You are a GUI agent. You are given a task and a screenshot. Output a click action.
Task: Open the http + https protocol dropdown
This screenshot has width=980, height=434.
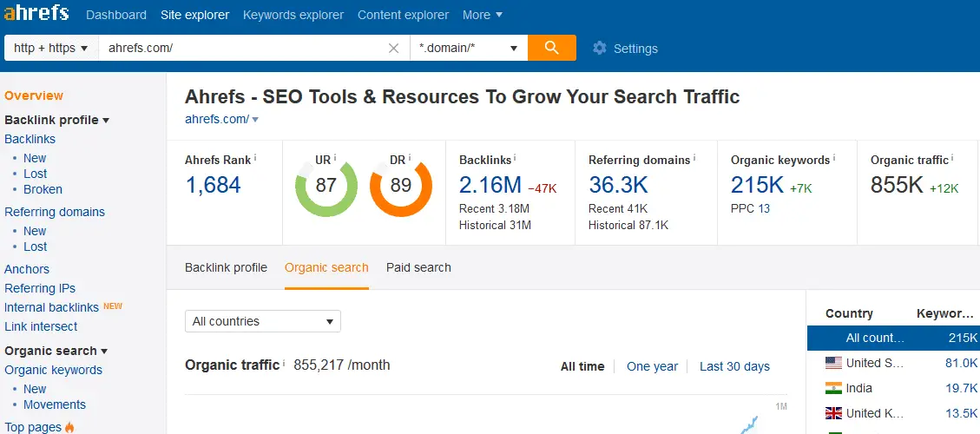pos(51,48)
